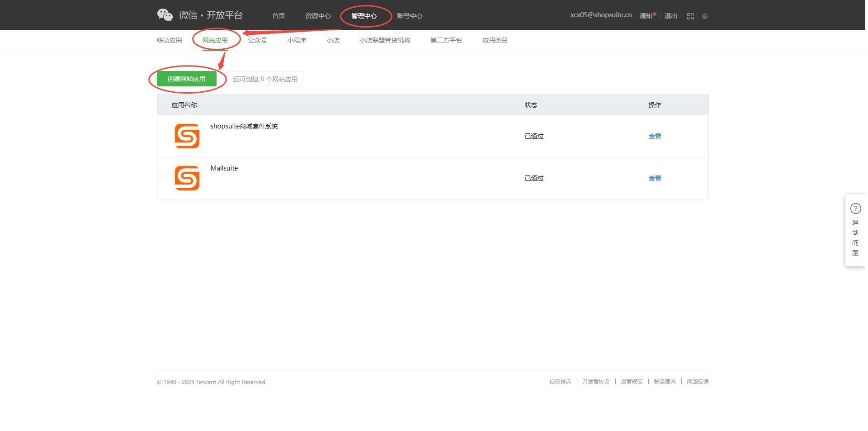
Task: Click the 创建网站应用 green button
Action: pyautogui.click(x=186, y=79)
